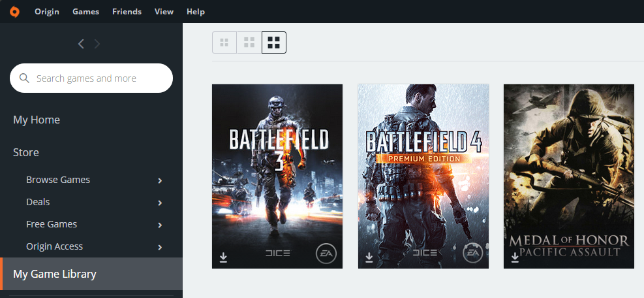Go back using the left arrow
The image size is (644, 298).
(81, 44)
